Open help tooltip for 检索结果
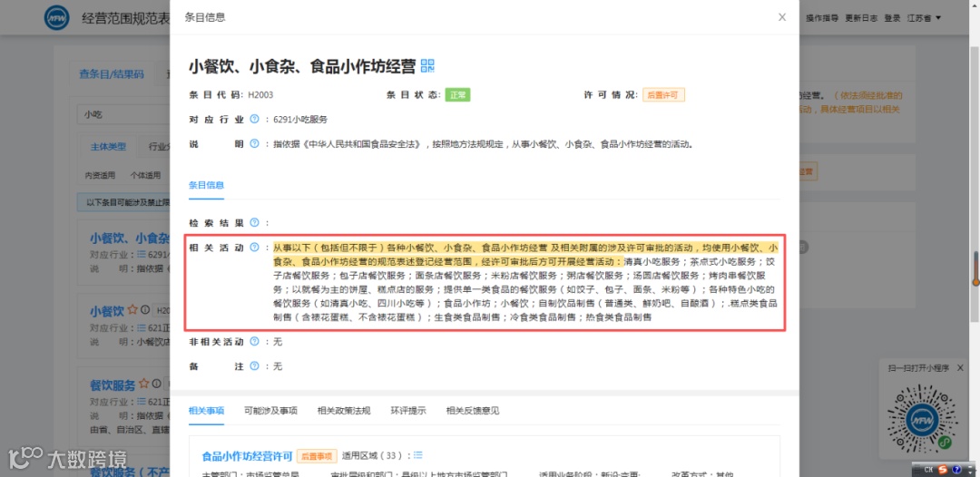980x477 pixels. coord(254,222)
